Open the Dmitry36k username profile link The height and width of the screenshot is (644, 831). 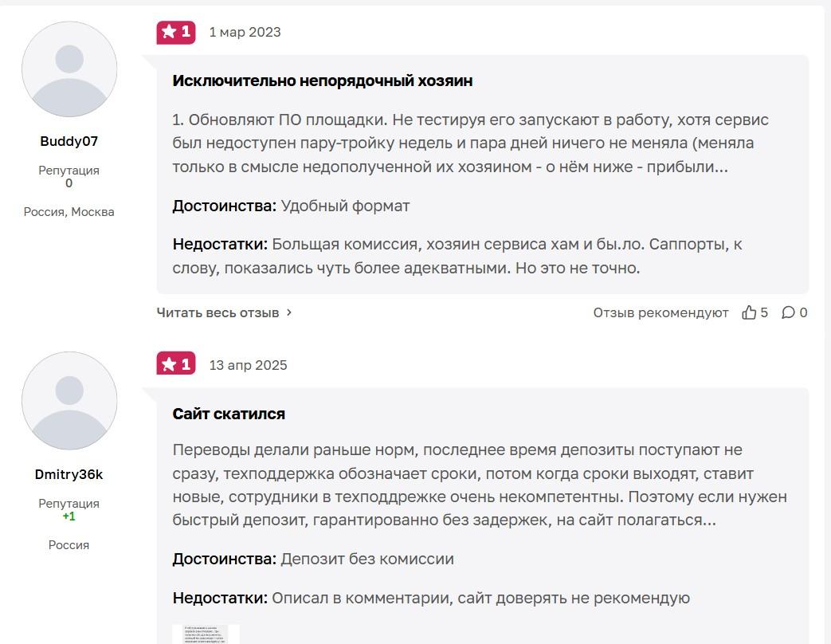tap(69, 474)
